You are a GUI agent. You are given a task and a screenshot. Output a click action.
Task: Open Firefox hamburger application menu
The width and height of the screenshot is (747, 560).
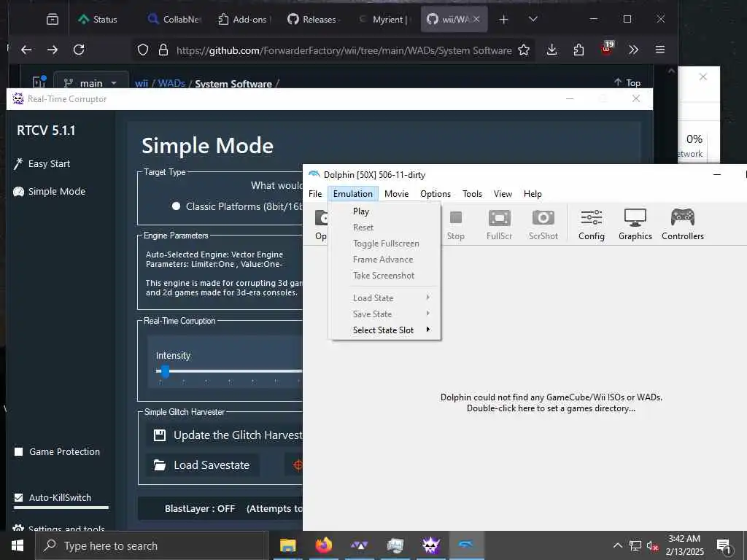tap(659, 50)
